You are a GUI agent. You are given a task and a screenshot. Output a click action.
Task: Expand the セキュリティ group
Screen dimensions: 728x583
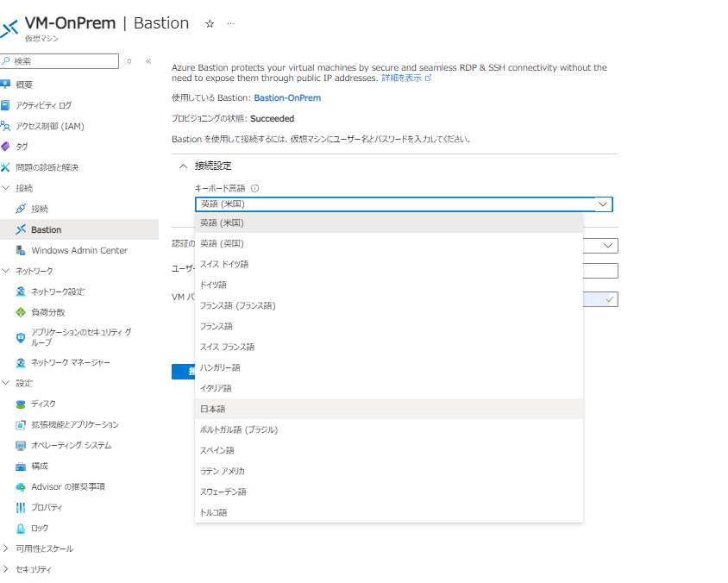point(5,569)
